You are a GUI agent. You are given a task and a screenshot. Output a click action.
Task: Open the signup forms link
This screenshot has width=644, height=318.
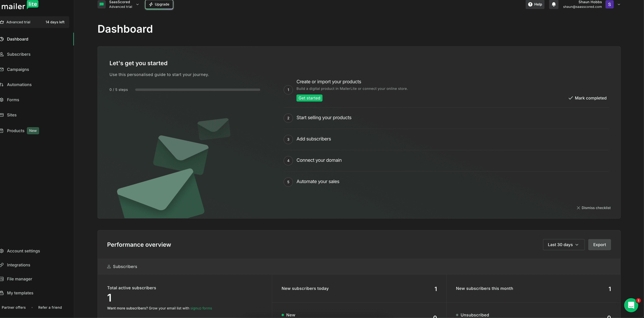coord(201,308)
